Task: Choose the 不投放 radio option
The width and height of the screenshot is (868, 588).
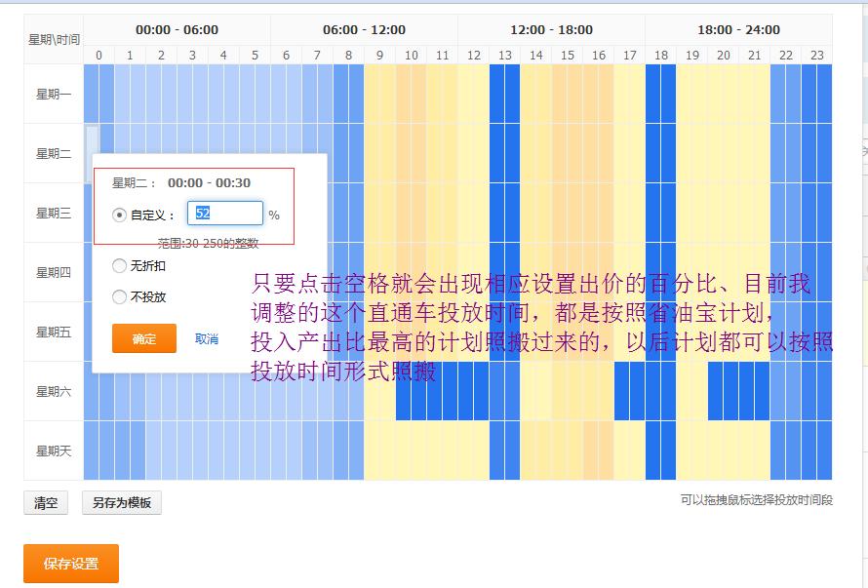Action: point(119,296)
